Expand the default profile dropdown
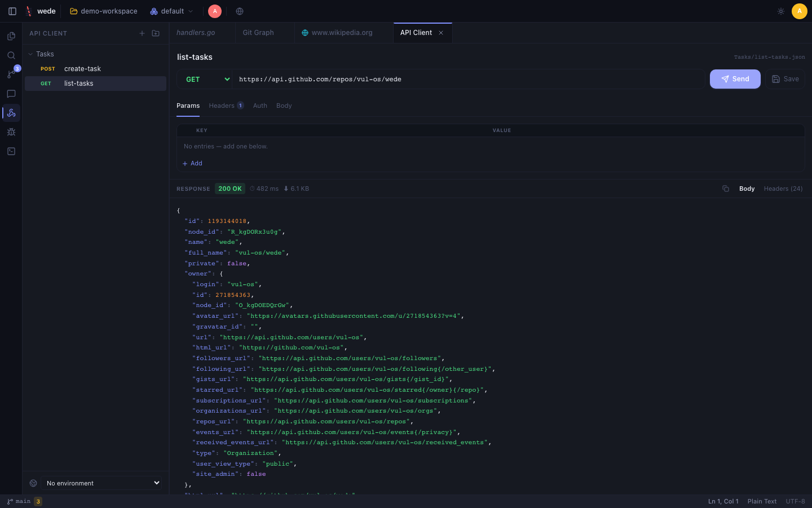 (x=172, y=11)
